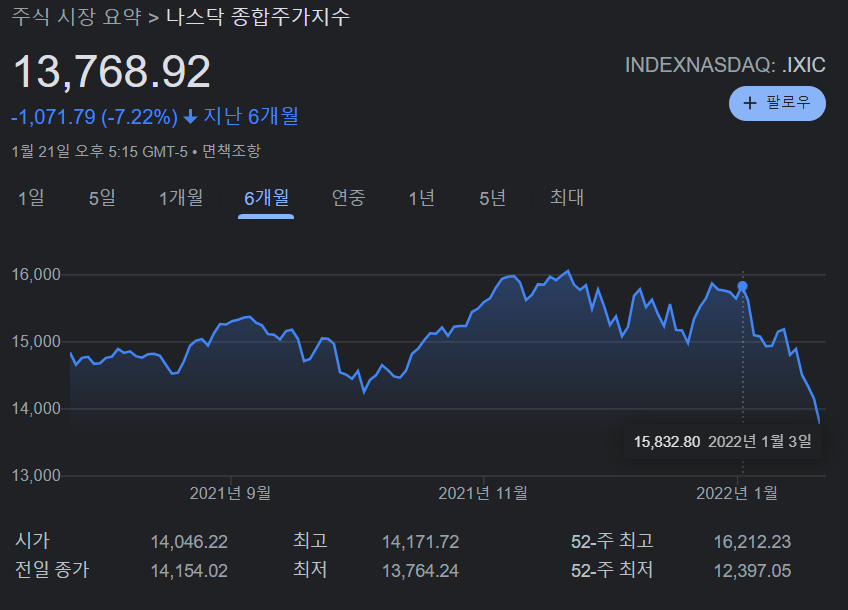Click the 2021년 11월 x-axis label
The width and height of the screenshot is (848, 610).
tap(483, 493)
